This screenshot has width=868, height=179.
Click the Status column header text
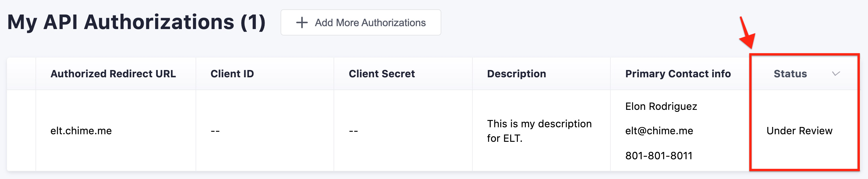(x=790, y=74)
